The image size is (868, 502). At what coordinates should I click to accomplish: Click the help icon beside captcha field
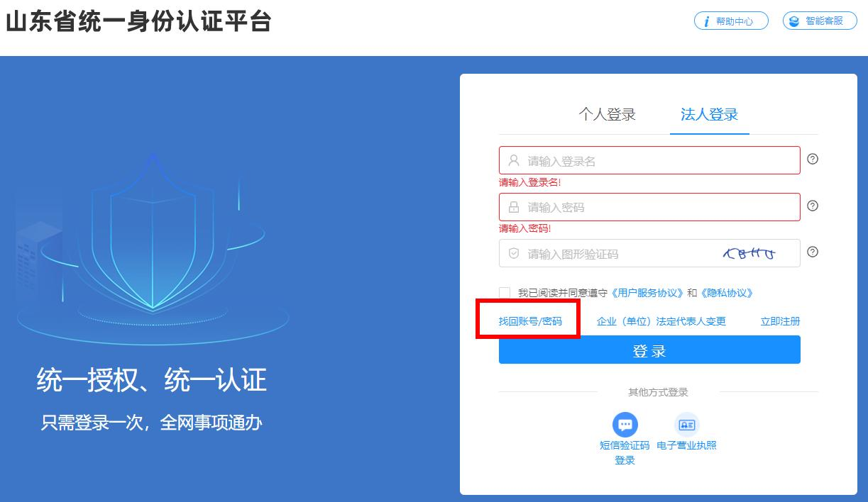click(x=813, y=252)
